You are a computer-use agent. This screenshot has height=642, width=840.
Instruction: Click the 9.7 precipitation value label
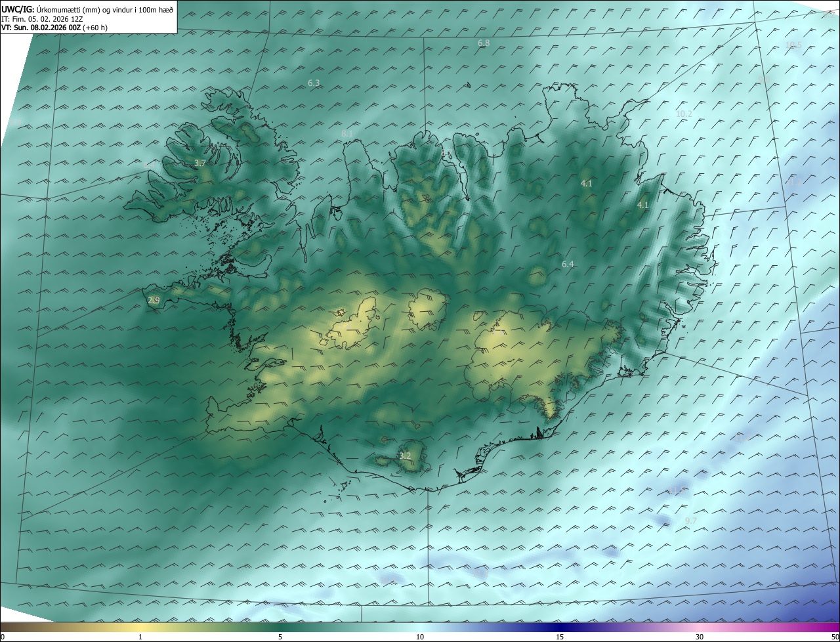pos(691,521)
